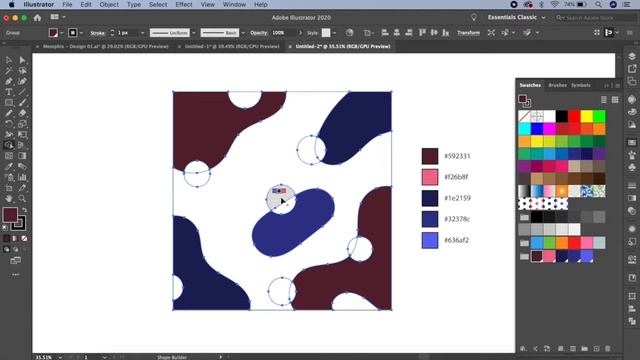640x360 pixels.
Task: Select the Magic Wand tool
Action: point(9,71)
